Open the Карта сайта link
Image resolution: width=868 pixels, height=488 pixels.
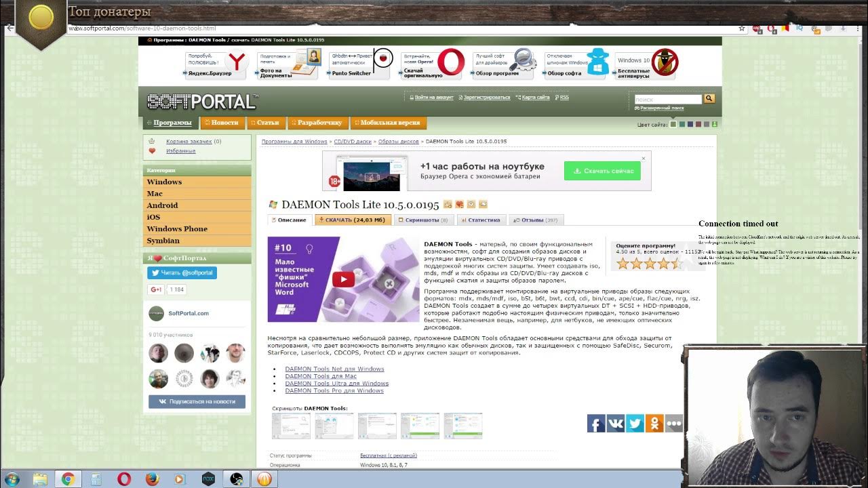point(535,98)
